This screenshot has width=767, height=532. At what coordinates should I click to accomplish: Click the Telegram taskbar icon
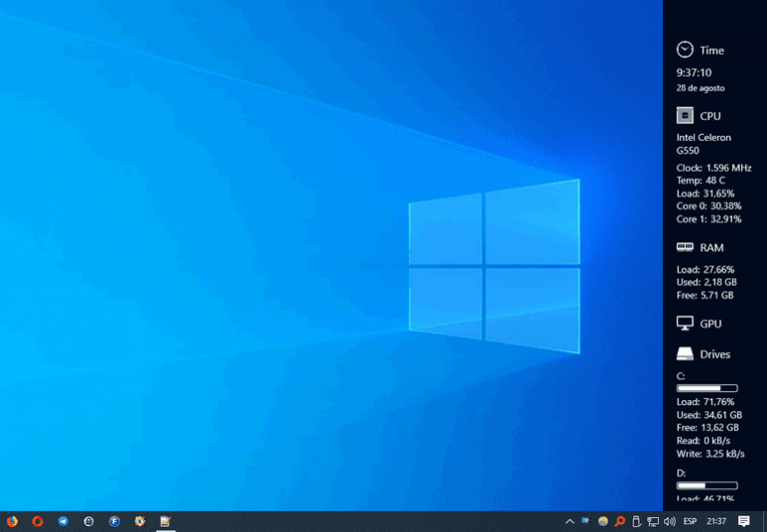click(x=63, y=521)
